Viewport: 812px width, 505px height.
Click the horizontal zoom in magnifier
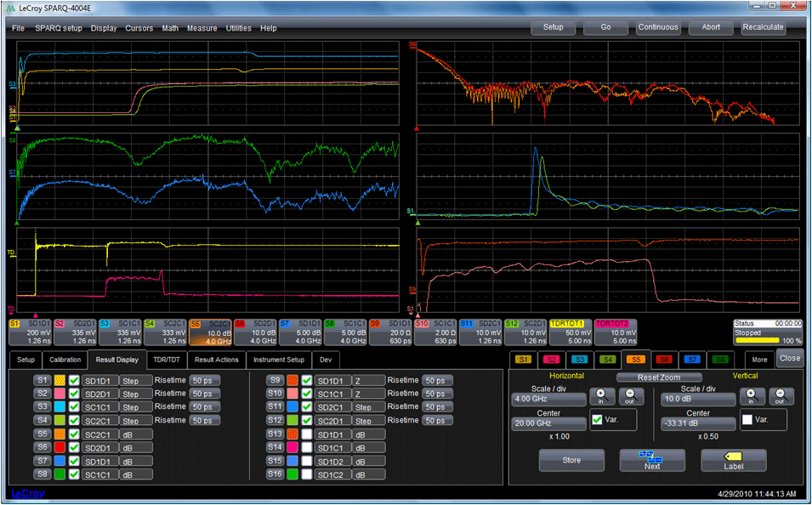(603, 397)
